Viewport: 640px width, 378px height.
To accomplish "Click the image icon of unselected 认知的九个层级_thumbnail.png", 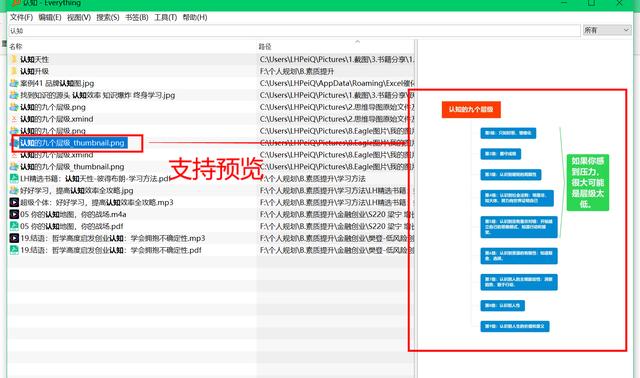I will [x=14, y=167].
